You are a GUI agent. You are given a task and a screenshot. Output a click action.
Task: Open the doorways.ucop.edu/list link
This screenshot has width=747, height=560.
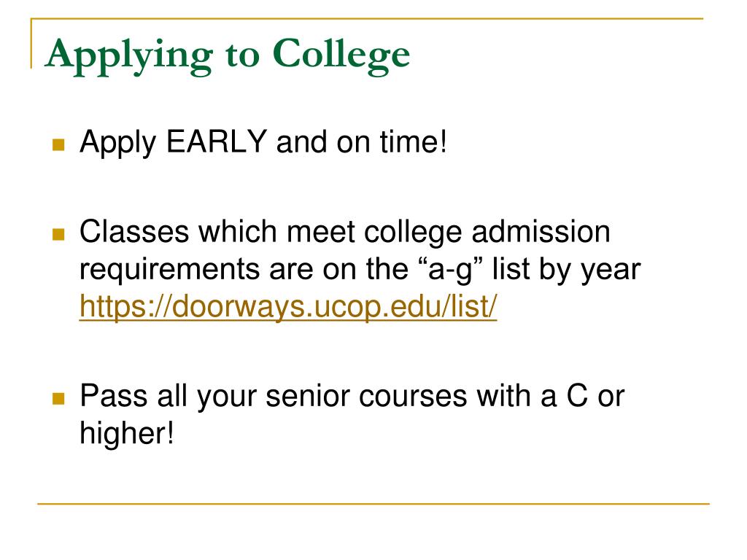point(288,306)
